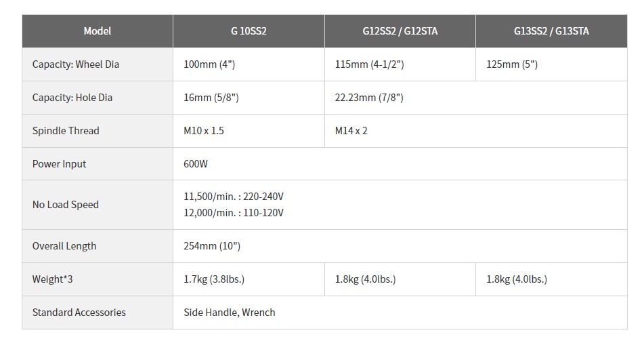The height and width of the screenshot is (341, 644).
Task: Click the 100mm (4") wheel diameter cell
Action: [x=249, y=64]
